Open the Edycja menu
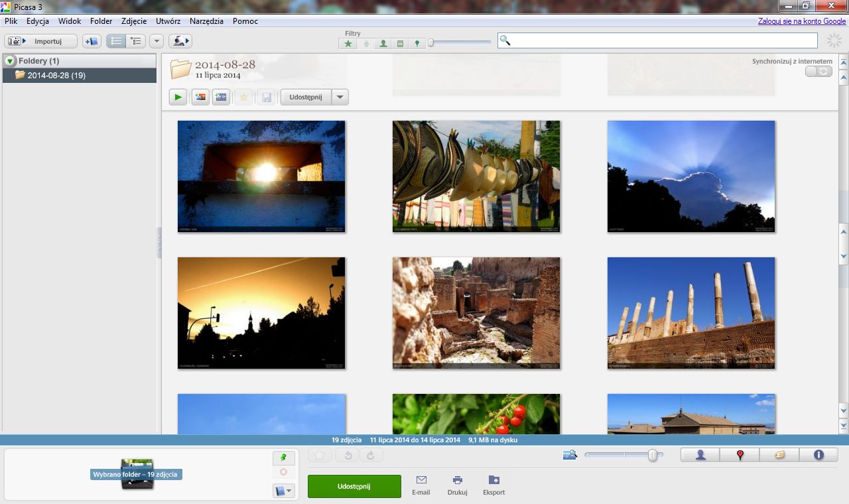The height and width of the screenshot is (504, 849). pyautogui.click(x=38, y=21)
